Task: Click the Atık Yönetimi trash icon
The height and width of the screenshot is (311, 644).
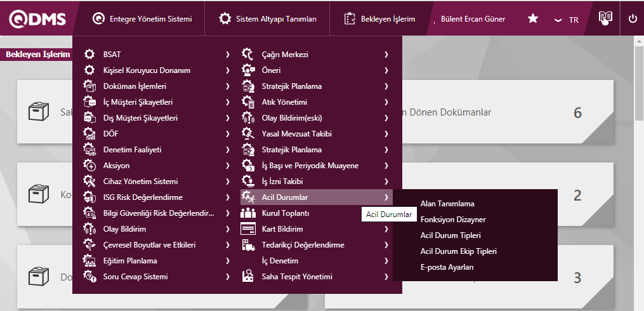Action: (x=248, y=102)
